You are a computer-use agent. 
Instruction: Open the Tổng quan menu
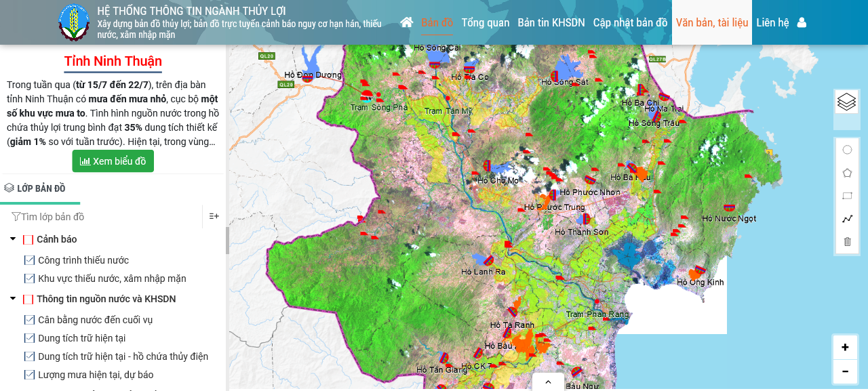coord(486,22)
